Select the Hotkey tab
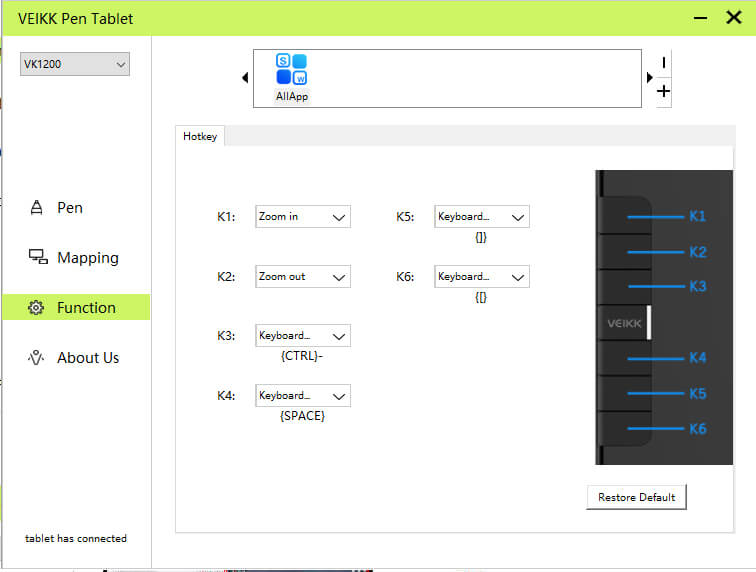The height and width of the screenshot is (572, 756). 200,136
